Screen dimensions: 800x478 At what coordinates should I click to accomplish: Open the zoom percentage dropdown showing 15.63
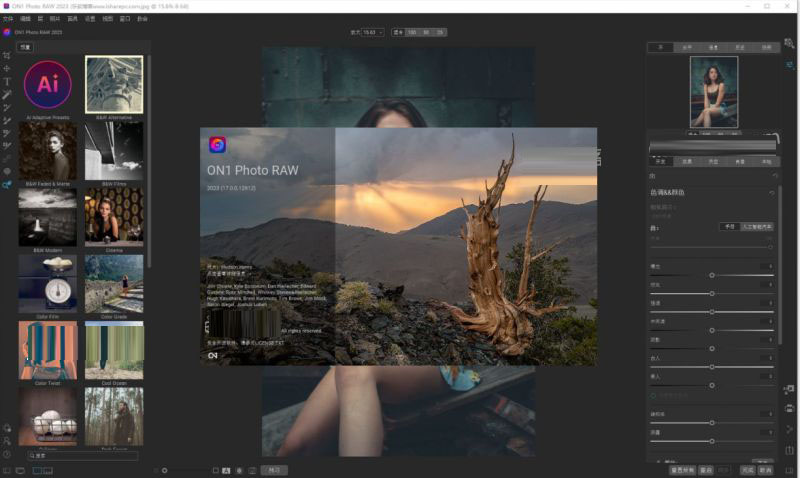(x=372, y=32)
